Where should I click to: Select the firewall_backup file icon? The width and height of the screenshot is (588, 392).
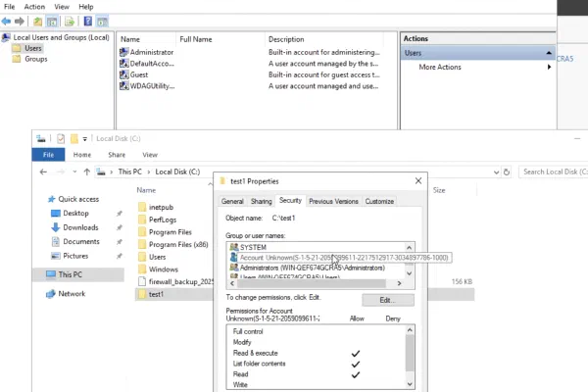point(142,281)
